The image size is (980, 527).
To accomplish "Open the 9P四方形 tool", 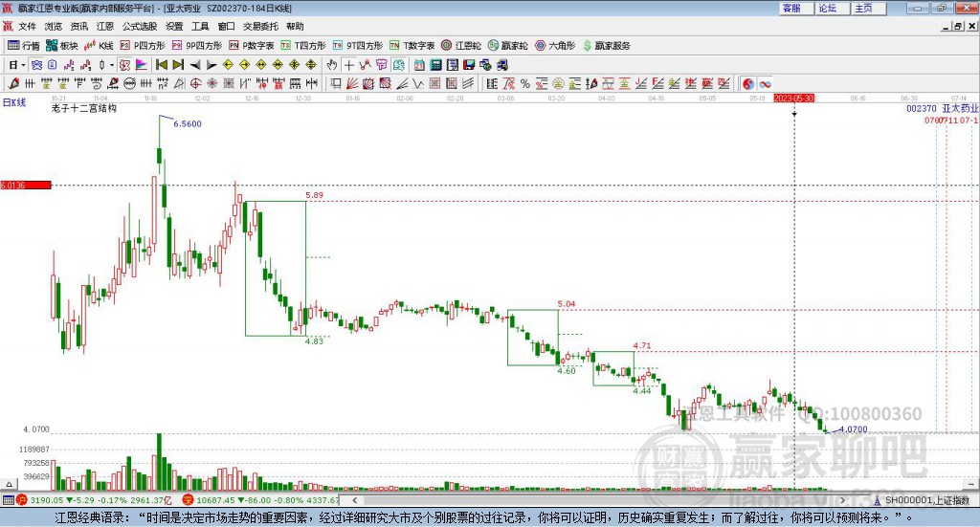I will [x=196, y=46].
